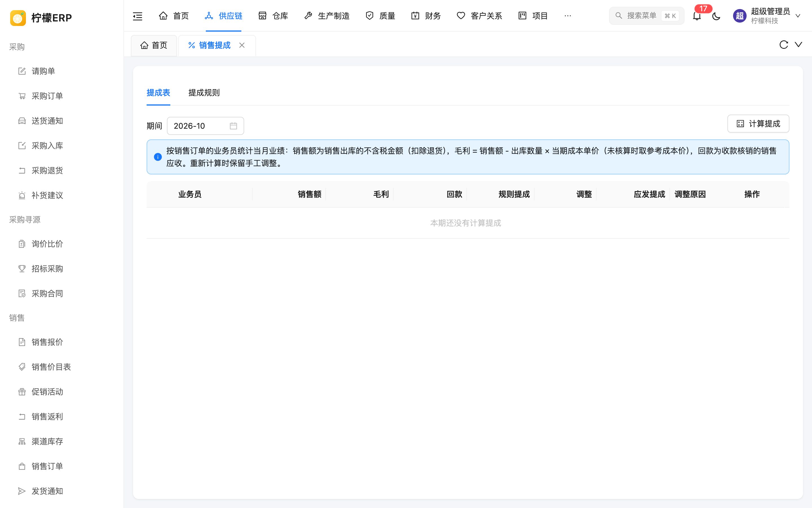
Task: Switch to dark mode via moon icon
Action: [x=716, y=16]
